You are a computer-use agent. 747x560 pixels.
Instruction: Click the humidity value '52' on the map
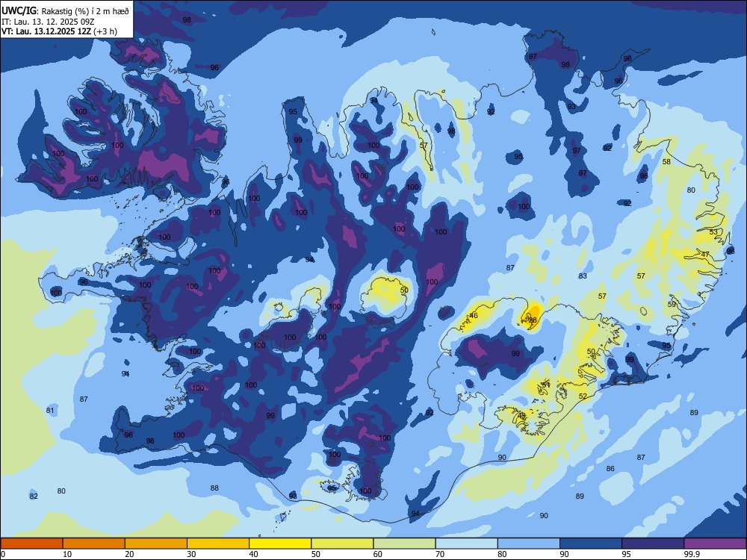(x=583, y=396)
